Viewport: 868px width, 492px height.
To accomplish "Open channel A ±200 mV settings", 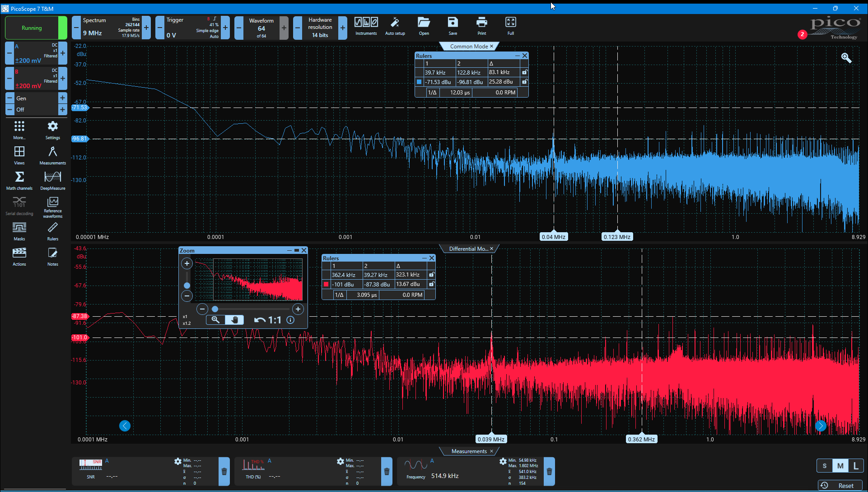I will pyautogui.click(x=36, y=53).
